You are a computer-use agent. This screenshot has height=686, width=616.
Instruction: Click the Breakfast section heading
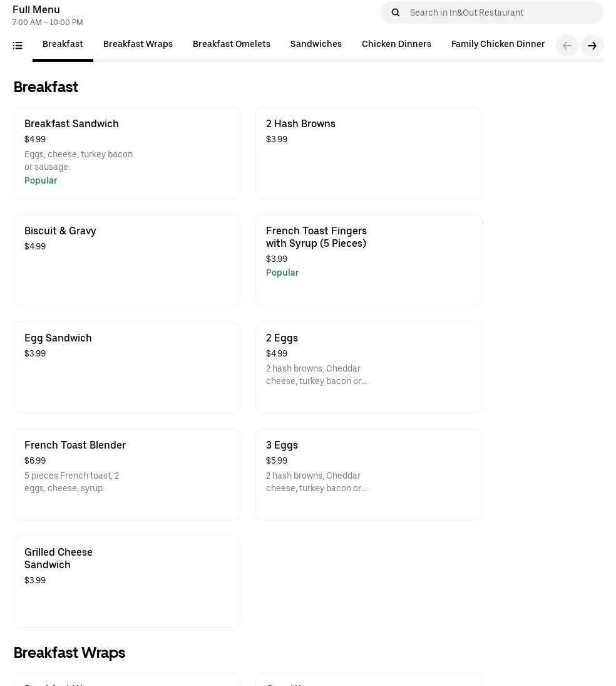pos(46,87)
